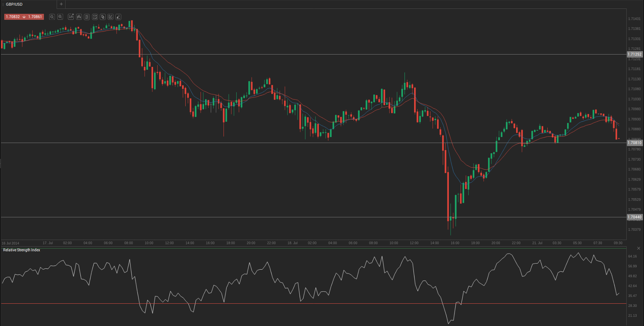Click the edit drawing square-pencil icon
Screen dimensions: 644x326
coord(111,17)
